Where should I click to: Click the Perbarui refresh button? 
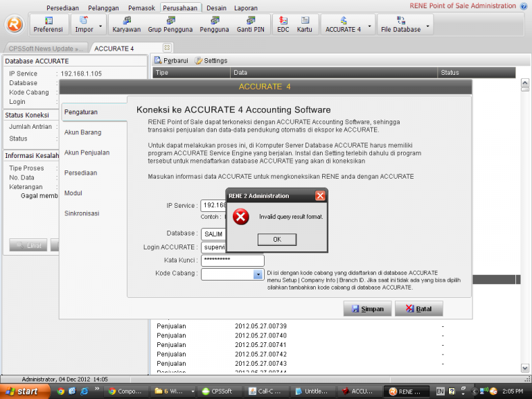coord(171,60)
